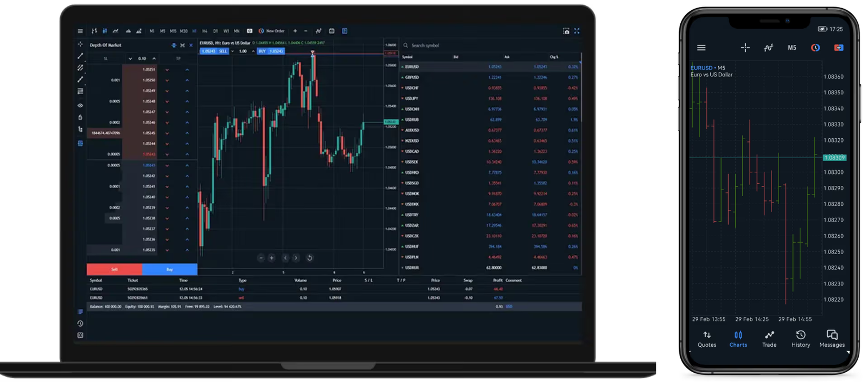868x382 pixels.
Task: Open the calendar icon in the top toolbar
Action: [331, 31]
